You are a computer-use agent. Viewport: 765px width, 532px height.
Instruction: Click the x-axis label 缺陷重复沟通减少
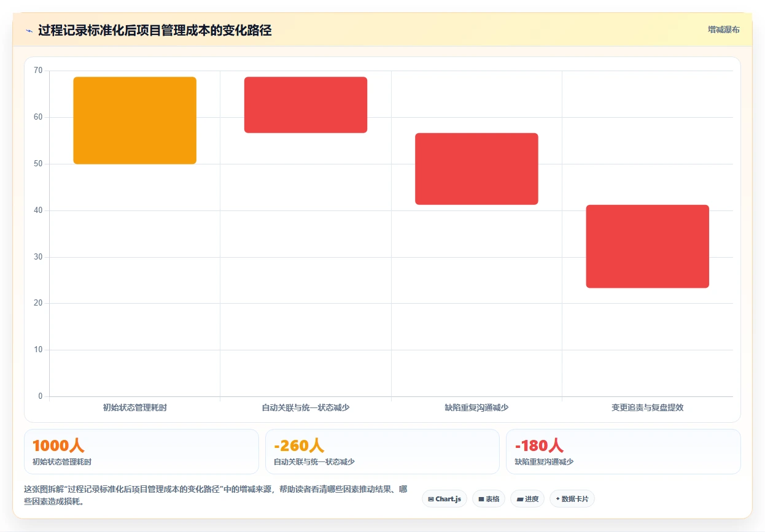pos(476,407)
